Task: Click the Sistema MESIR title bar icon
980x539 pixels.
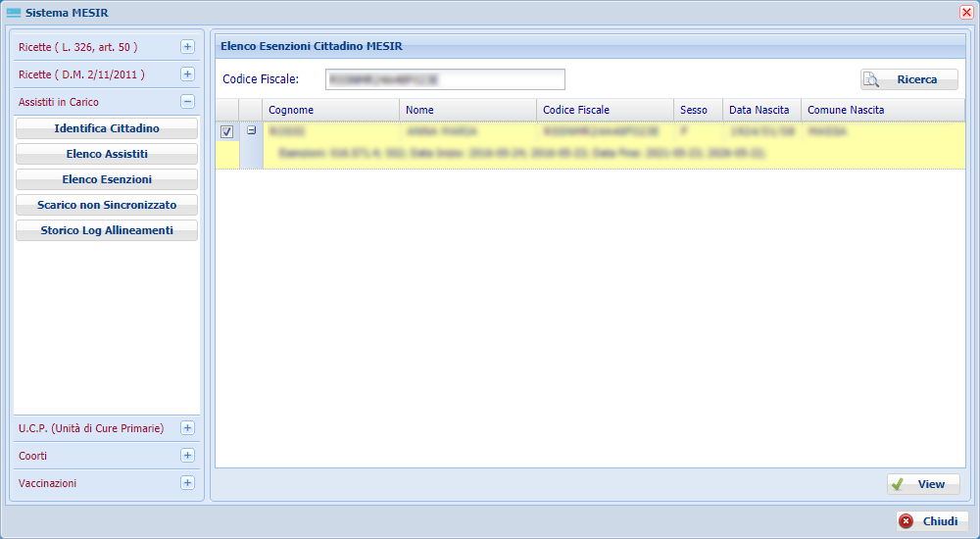Action: [14, 13]
